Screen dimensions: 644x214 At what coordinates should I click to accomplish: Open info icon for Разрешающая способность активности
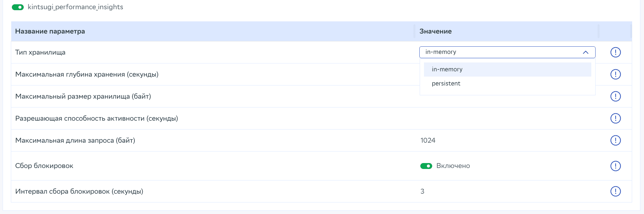(x=615, y=118)
